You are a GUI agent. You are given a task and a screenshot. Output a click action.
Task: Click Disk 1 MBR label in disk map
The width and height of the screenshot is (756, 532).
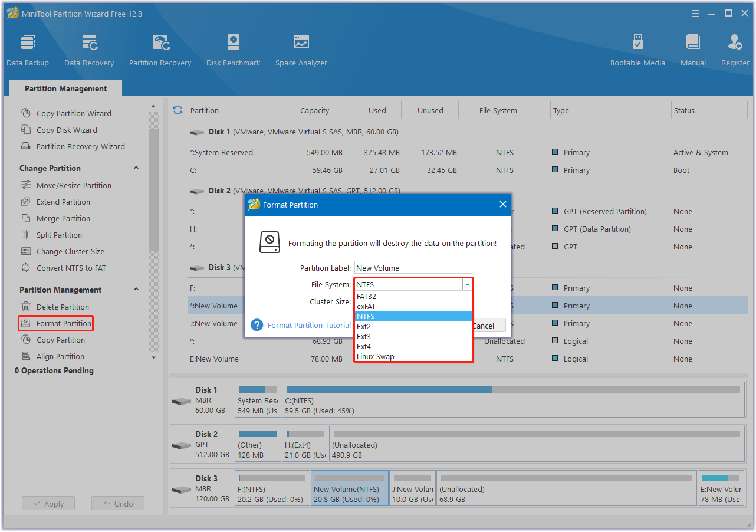tap(203, 400)
